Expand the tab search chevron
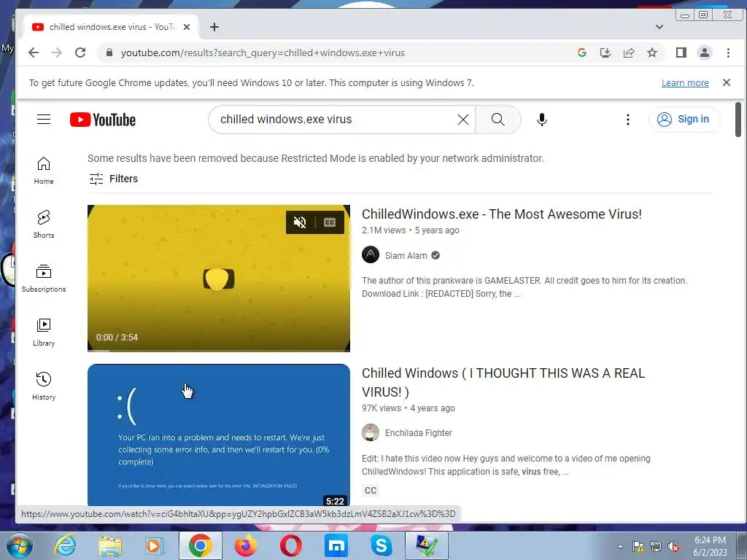Viewport: 747px width, 560px height. [659, 27]
